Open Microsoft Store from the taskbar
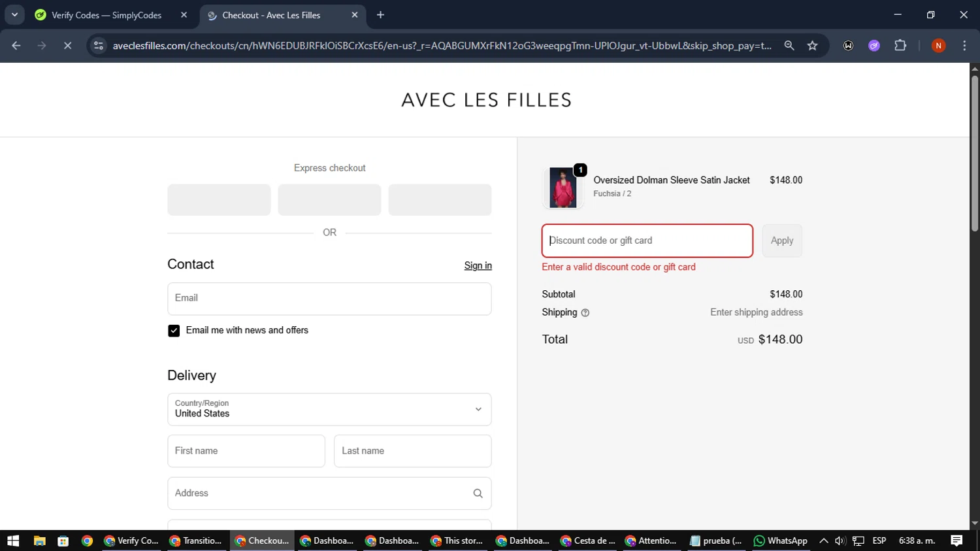The image size is (980, 551). [x=63, y=541]
